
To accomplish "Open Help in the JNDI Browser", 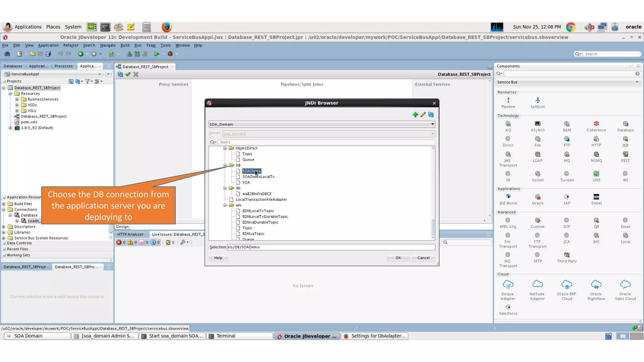I will tap(218, 258).
